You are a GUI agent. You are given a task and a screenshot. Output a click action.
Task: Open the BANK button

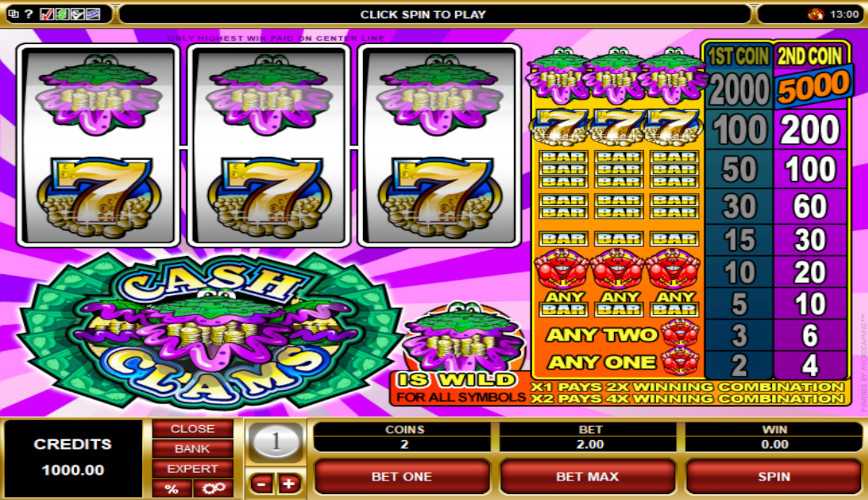193,449
